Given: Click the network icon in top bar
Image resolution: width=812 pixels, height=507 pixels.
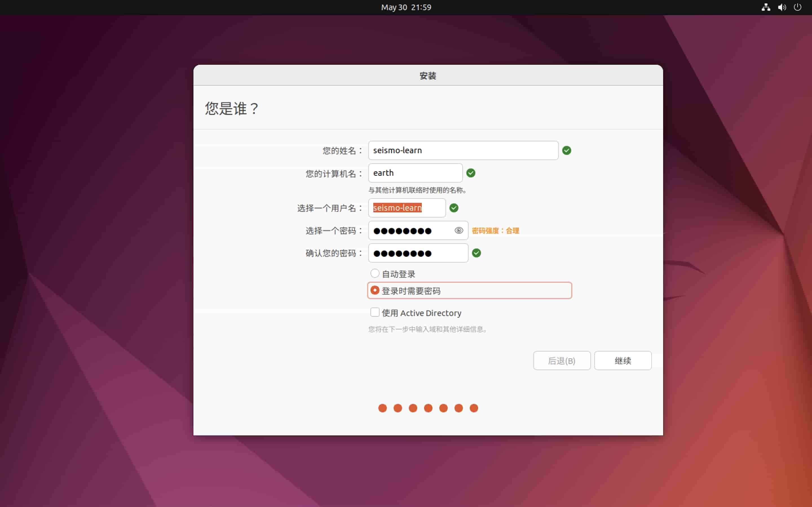Looking at the screenshot, I should (765, 7).
